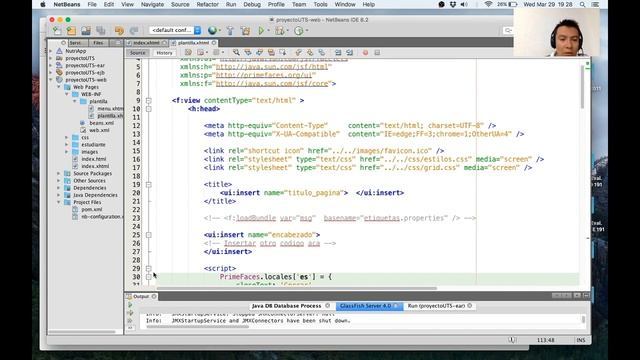Click the Redo arrow icon
This screenshot has width=640, height=360.
tap(134, 31)
